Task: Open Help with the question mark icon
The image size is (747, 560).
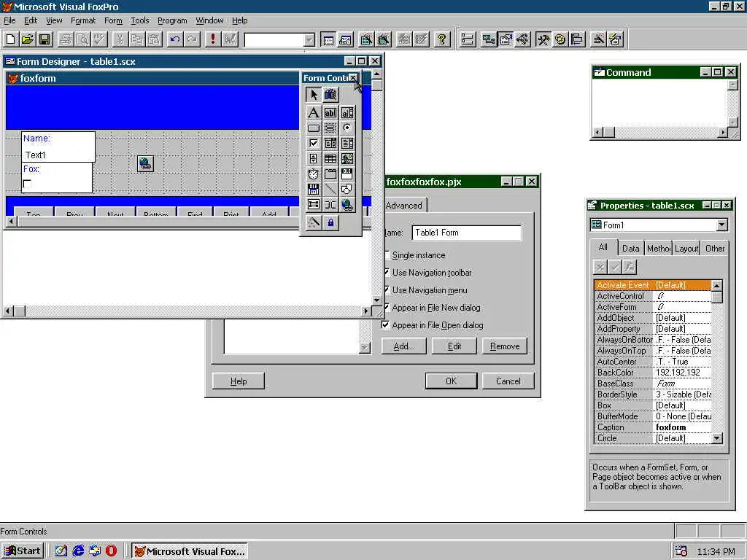Action: coord(442,39)
